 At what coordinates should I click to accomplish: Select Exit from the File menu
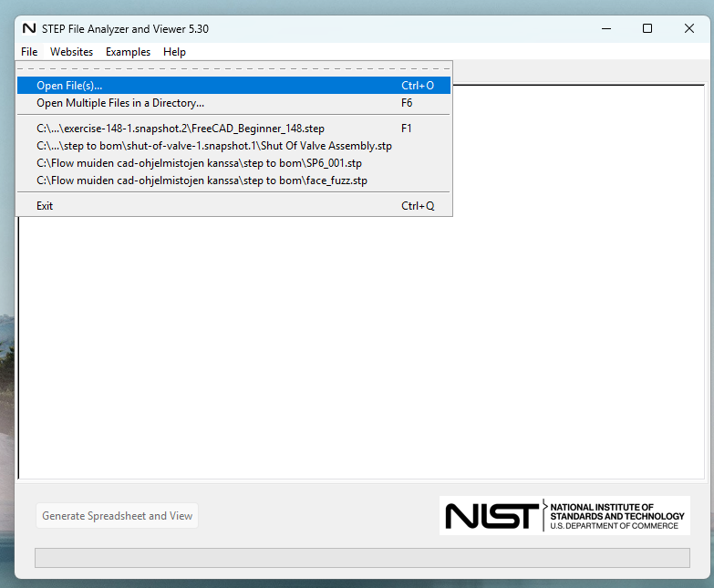(45, 206)
